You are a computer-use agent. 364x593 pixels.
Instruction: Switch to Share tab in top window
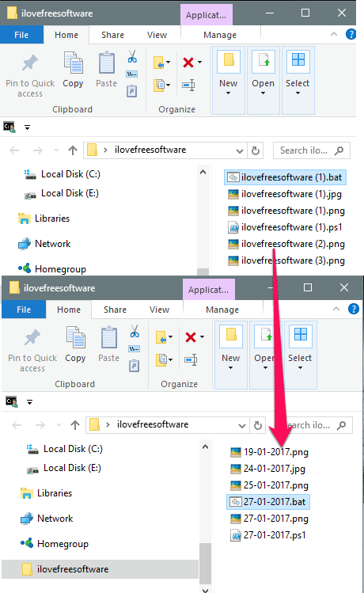coord(112,35)
